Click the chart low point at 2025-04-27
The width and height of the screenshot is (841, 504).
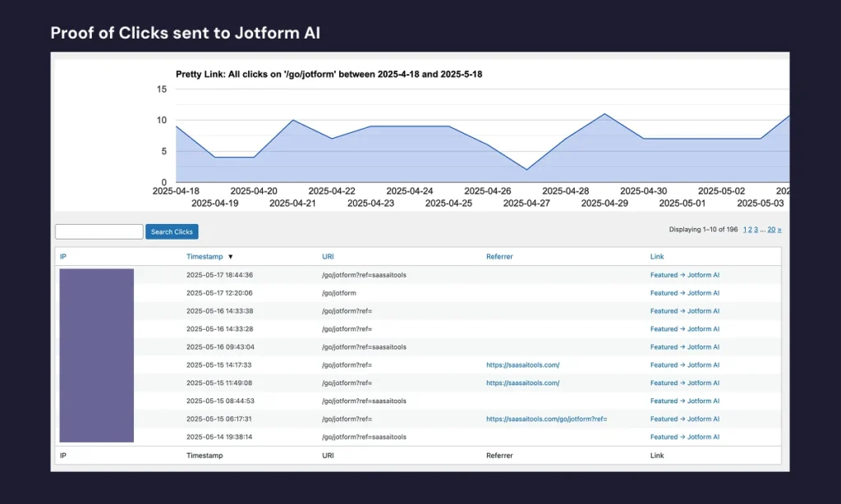coord(526,170)
